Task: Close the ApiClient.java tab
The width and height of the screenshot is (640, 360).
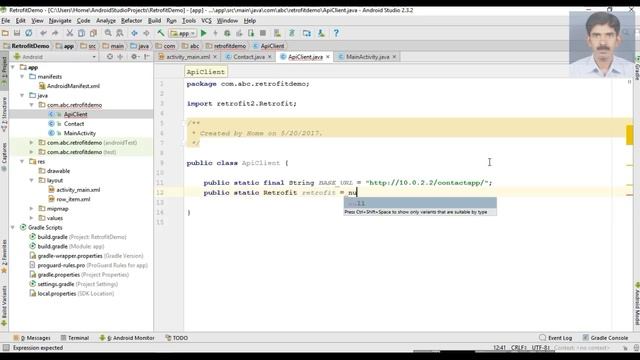Action: pos(328,57)
